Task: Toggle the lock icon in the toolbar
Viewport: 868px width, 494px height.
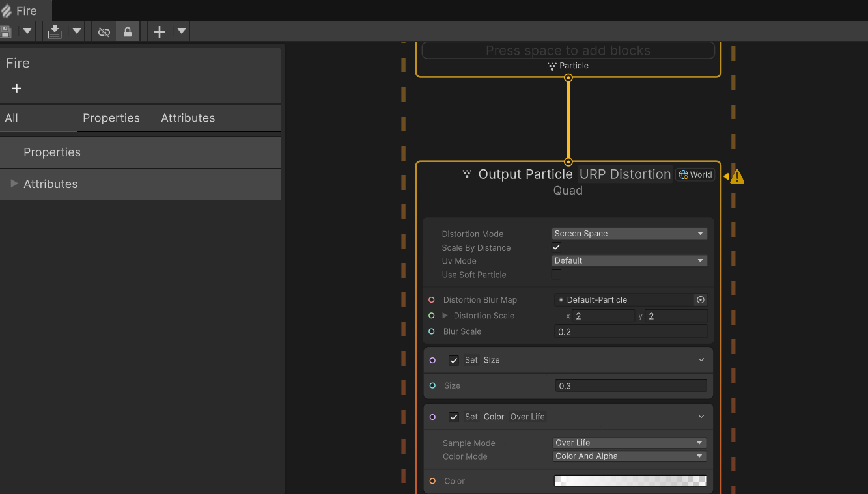Action: click(x=128, y=31)
